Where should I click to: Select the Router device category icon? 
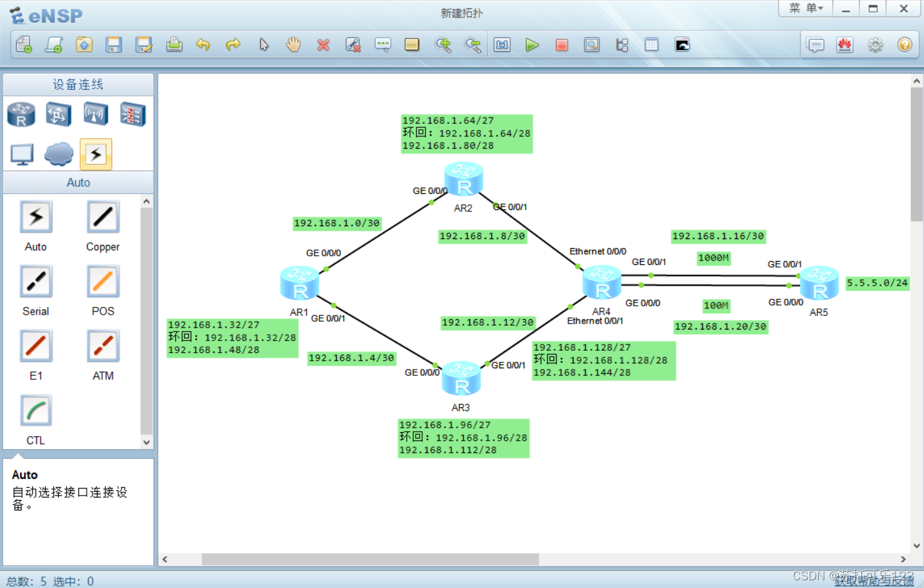(x=21, y=115)
